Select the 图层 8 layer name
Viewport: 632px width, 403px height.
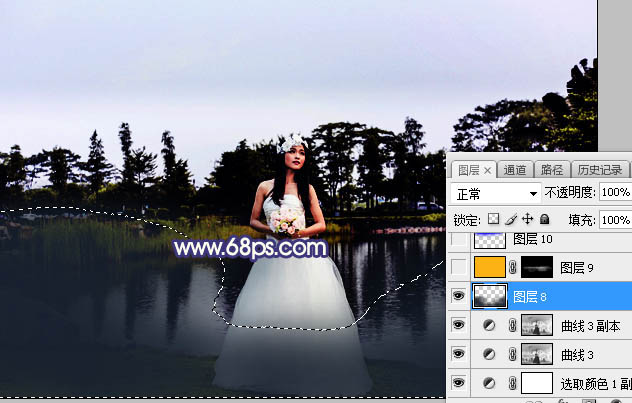coord(530,297)
